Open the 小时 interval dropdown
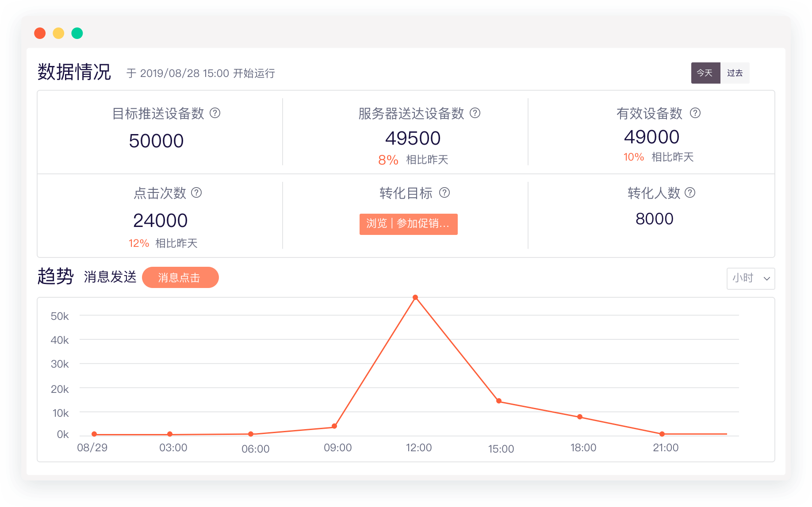Viewport: 812px width, 507px height. (x=751, y=279)
